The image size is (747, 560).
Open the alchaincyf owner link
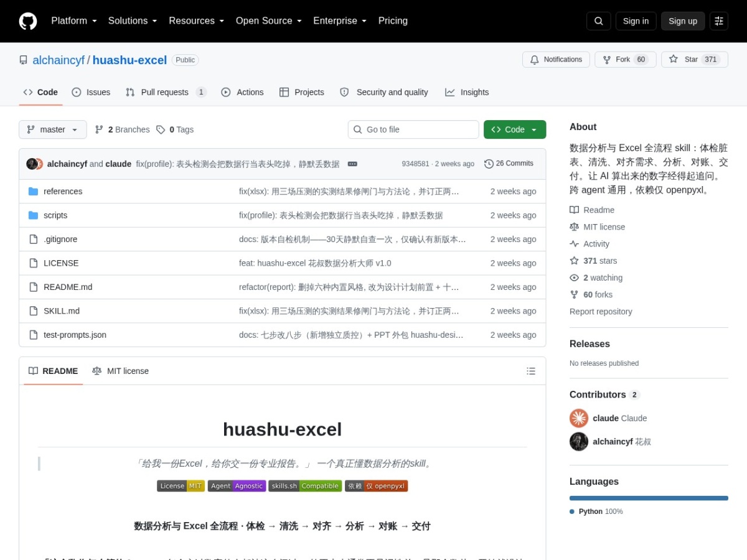point(59,60)
